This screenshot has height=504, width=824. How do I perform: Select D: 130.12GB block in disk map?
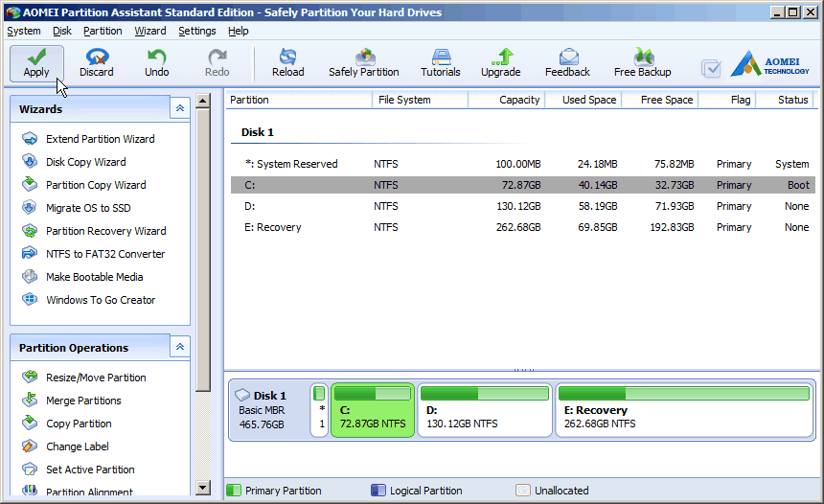485,410
